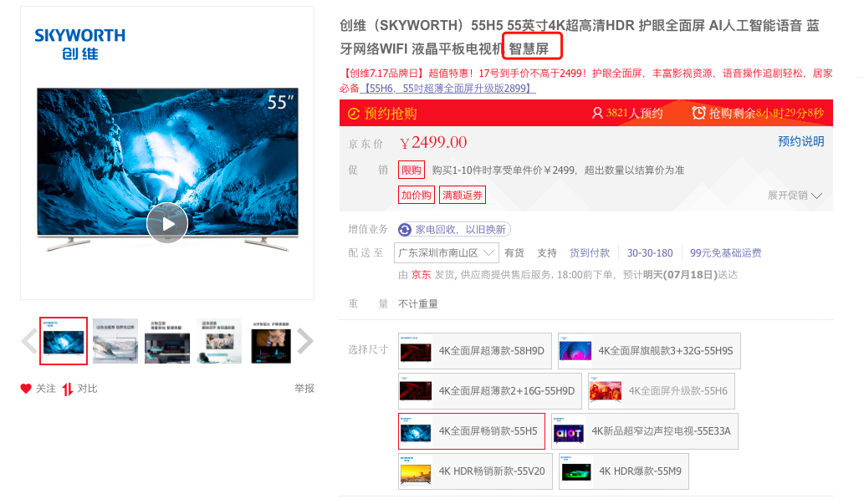
Task: Open the 预约说明 reservation instructions link
Action: point(800,142)
